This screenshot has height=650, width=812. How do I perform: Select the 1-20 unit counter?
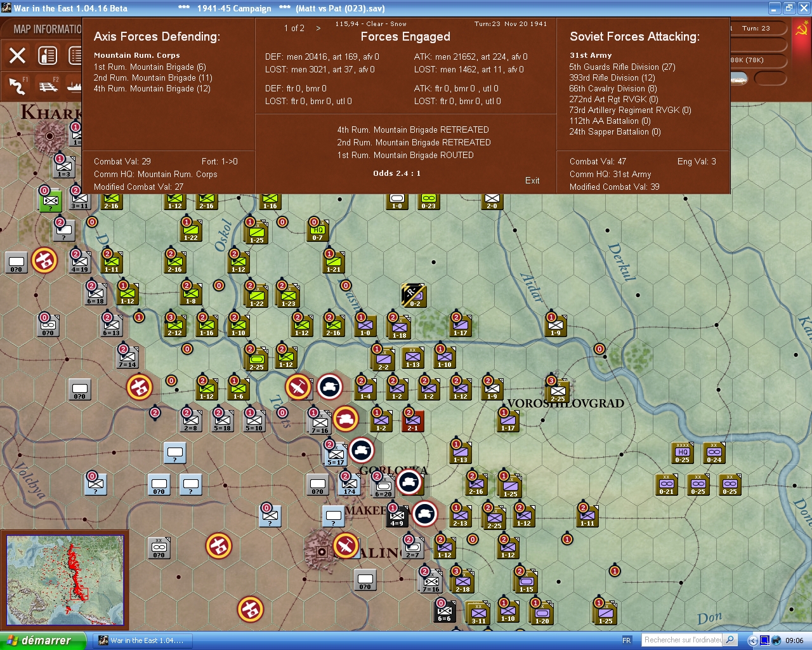coord(542,613)
